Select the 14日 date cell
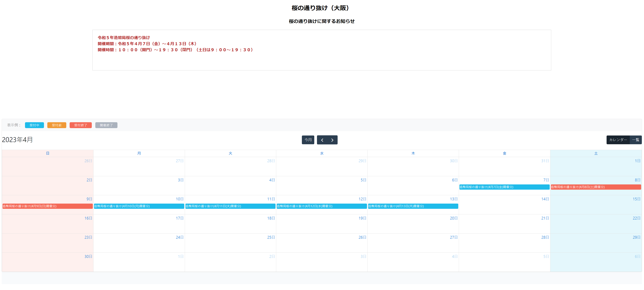The width and height of the screenshot is (644, 290). (504, 205)
